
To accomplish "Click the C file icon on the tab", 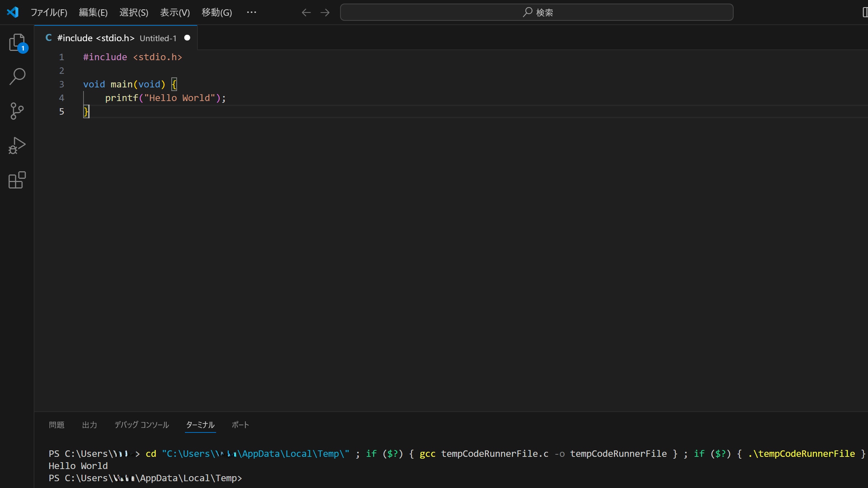I will pos(49,38).
